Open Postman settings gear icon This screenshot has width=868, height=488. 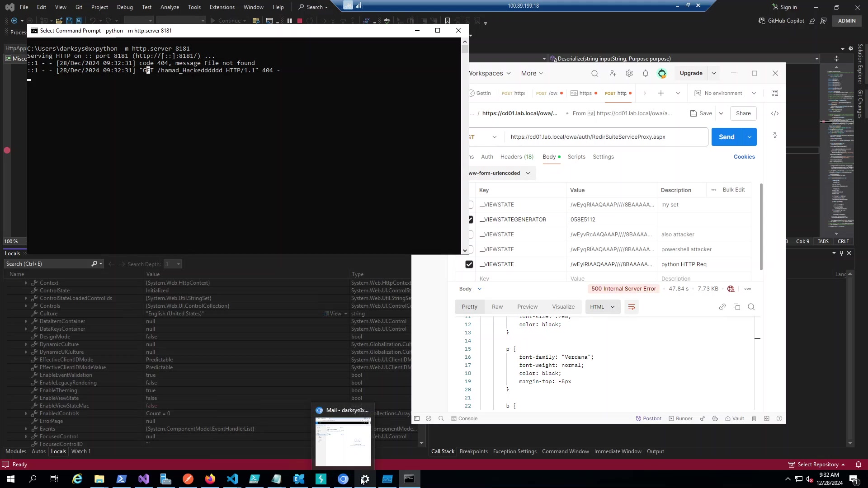(x=629, y=73)
